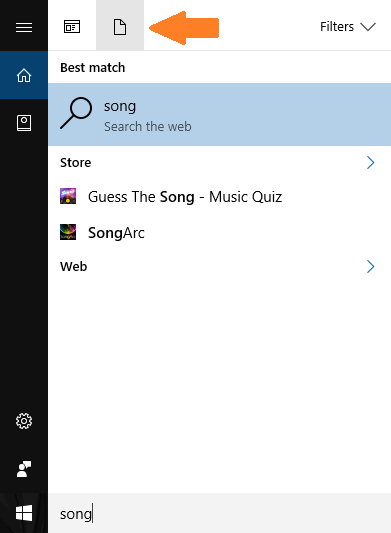The height and width of the screenshot is (533, 391).
Task: Expand Store results with the chevron arrow
Action: pos(371,162)
